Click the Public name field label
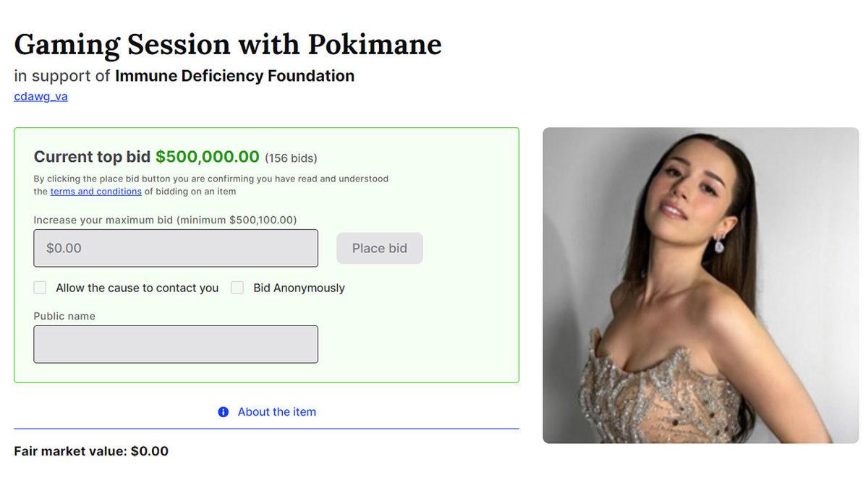Image resolution: width=868 pixels, height=488 pixels. click(x=64, y=316)
